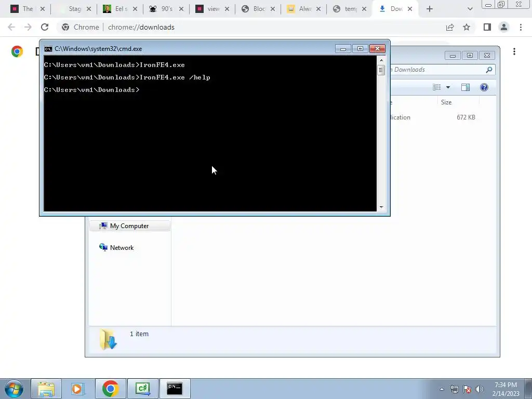Switch to Chrome from the taskbar
The image size is (532, 399).
[x=110, y=389]
